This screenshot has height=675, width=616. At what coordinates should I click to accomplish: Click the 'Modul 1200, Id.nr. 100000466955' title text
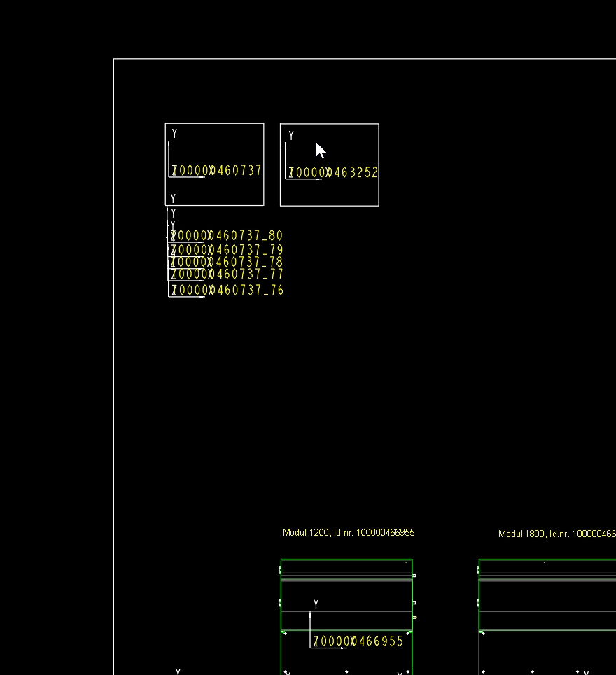[x=349, y=533]
